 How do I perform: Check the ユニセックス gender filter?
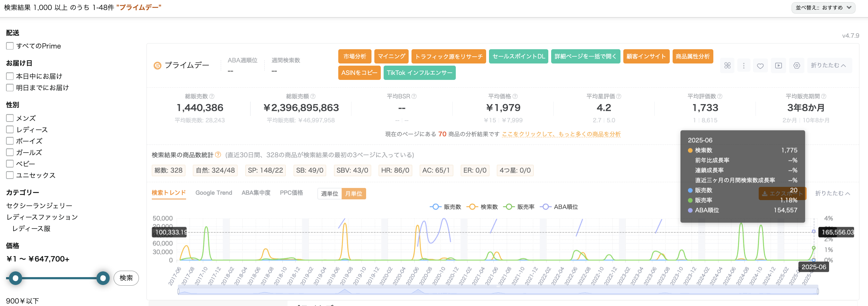tap(10, 175)
